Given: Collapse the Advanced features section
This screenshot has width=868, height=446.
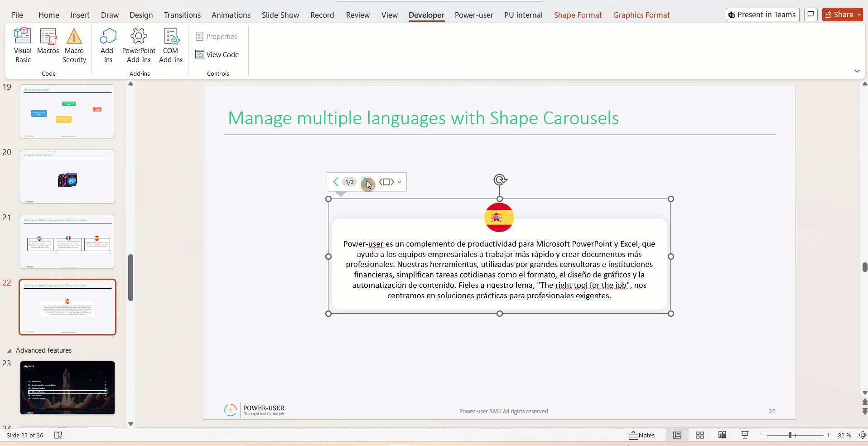Looking at the screenshot, I should pos(9,350).
